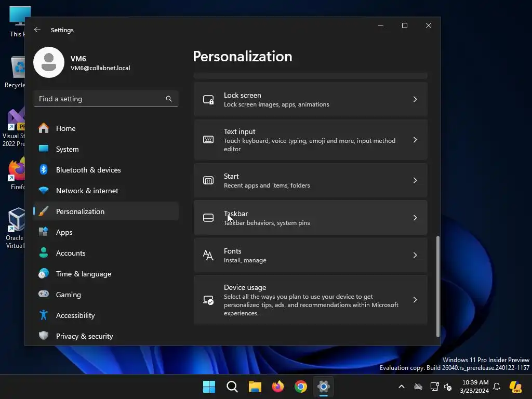The width and height of the screenshot is (532, 399).
Task: Click the Time & language clock icon
Action: (44, 273)
